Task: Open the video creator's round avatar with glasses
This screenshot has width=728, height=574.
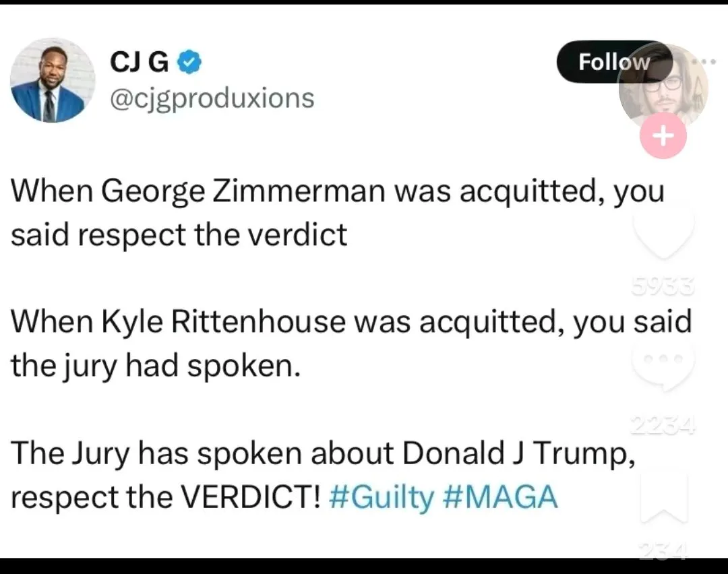Action: pos(664,84)
